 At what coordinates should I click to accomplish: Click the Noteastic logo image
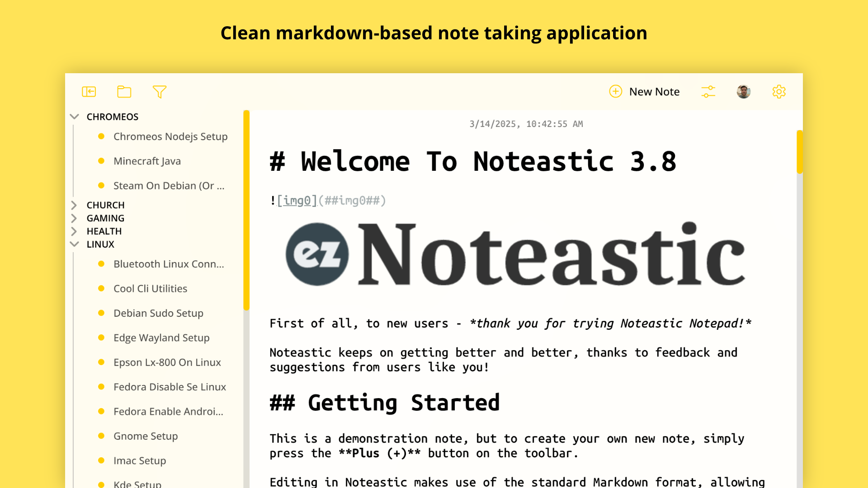(515, 254)
